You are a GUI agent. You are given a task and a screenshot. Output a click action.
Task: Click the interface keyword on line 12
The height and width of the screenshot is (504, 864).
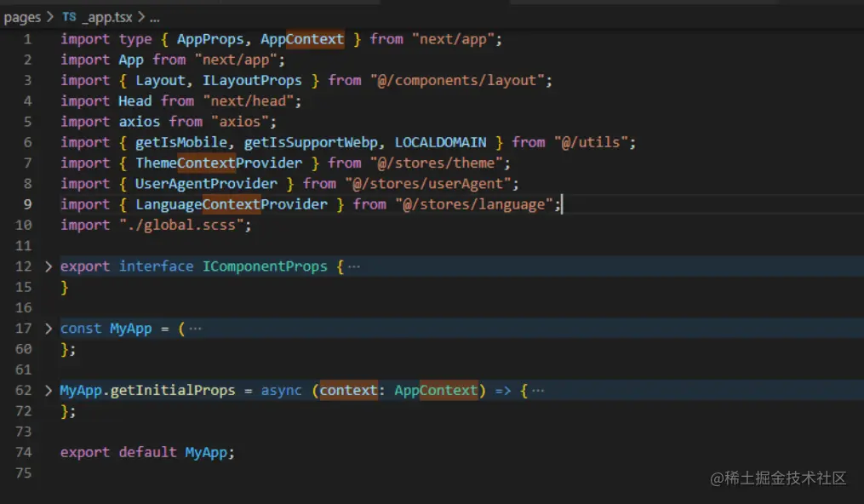click(156, 266)
